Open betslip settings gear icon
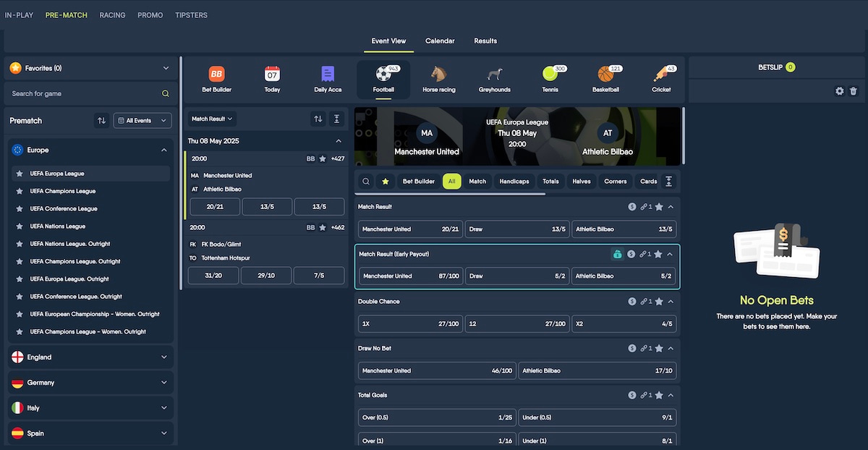 [x=840, y=91]
